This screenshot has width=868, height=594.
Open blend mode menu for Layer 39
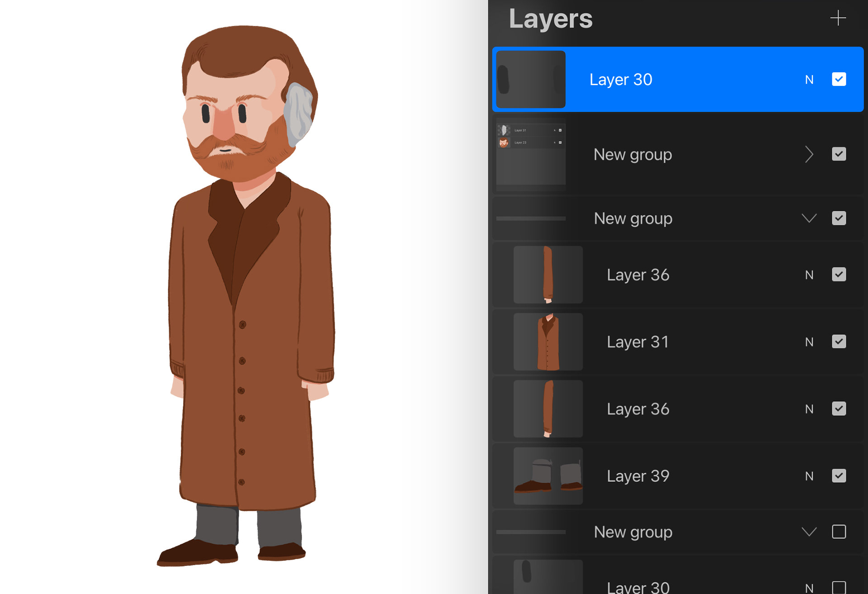tap(809, 475)
